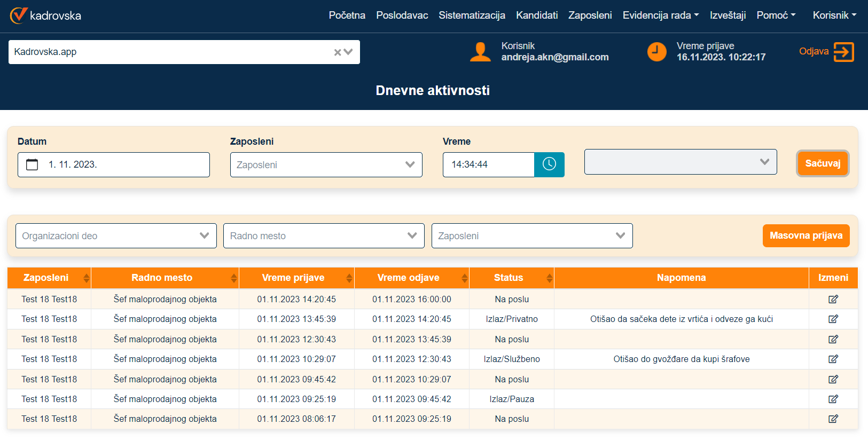Sort table by Vreme prijave column
Screen dimensions: 868x440
(x=349, y=278)
